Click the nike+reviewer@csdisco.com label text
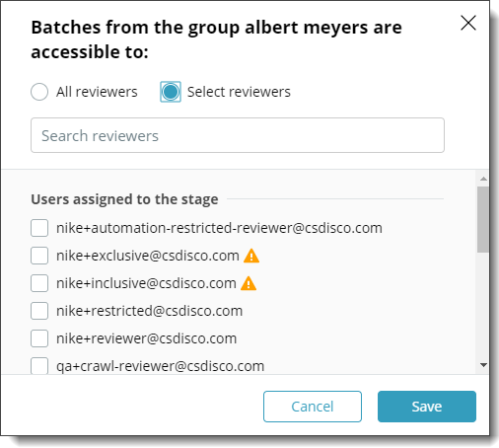This screenshot has width=499, height=448. click(146, 338)
